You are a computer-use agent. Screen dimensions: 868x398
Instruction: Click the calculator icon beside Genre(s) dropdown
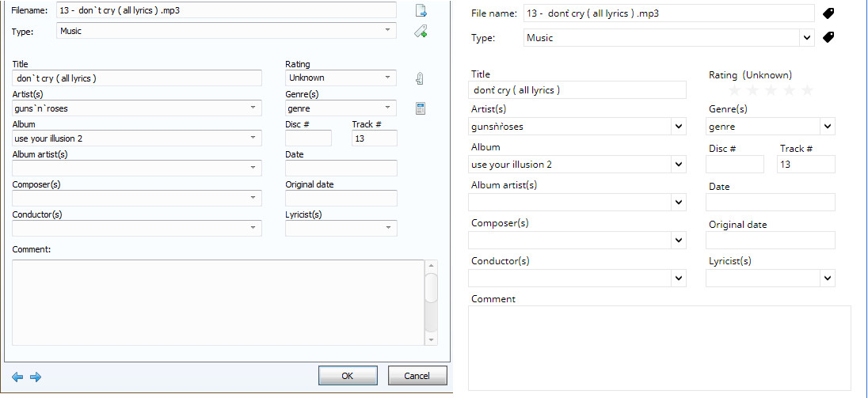coord(421,108)
